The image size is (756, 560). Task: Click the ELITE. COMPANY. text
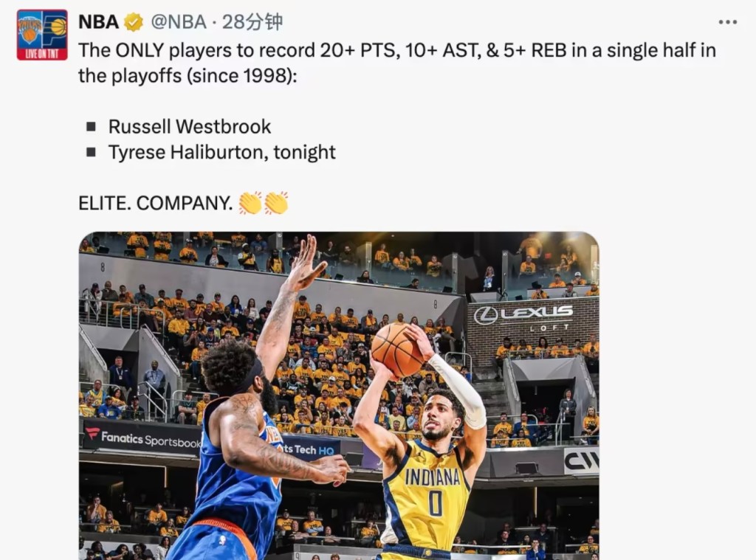click(x=155, y=203)
